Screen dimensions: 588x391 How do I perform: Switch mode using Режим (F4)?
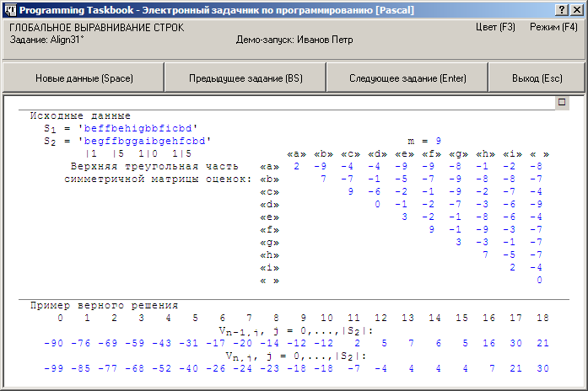coord(553,28)
